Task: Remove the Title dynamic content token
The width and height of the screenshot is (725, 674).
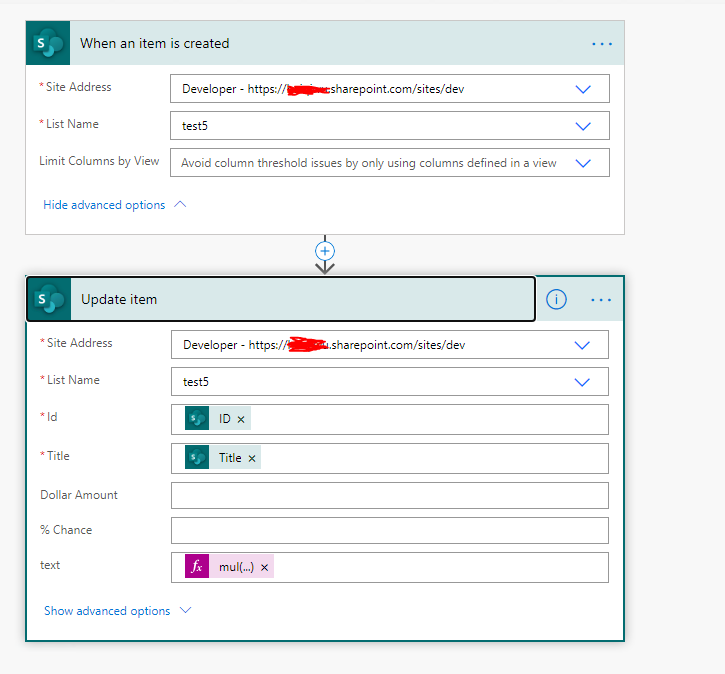Action: coord(252,458)
